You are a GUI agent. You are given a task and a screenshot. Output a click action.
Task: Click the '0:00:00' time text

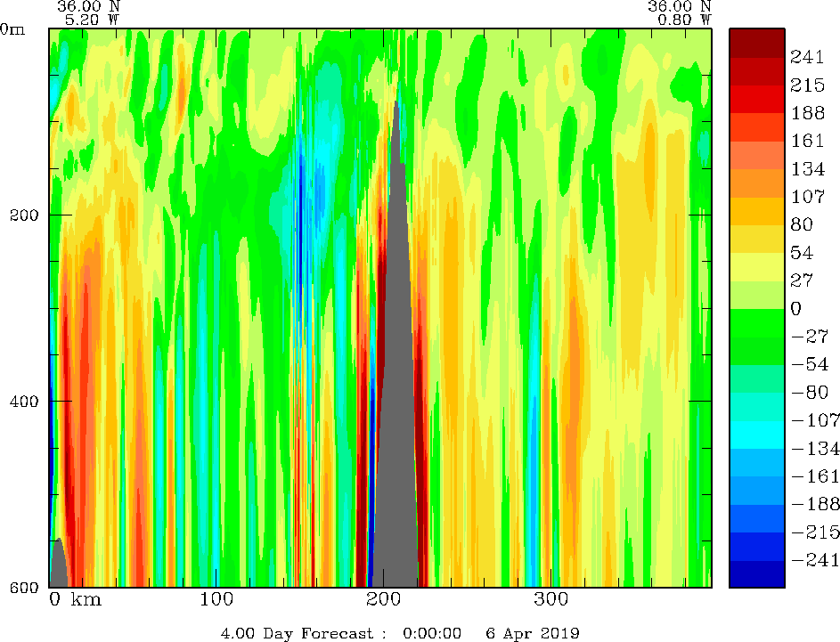(432, 633)
